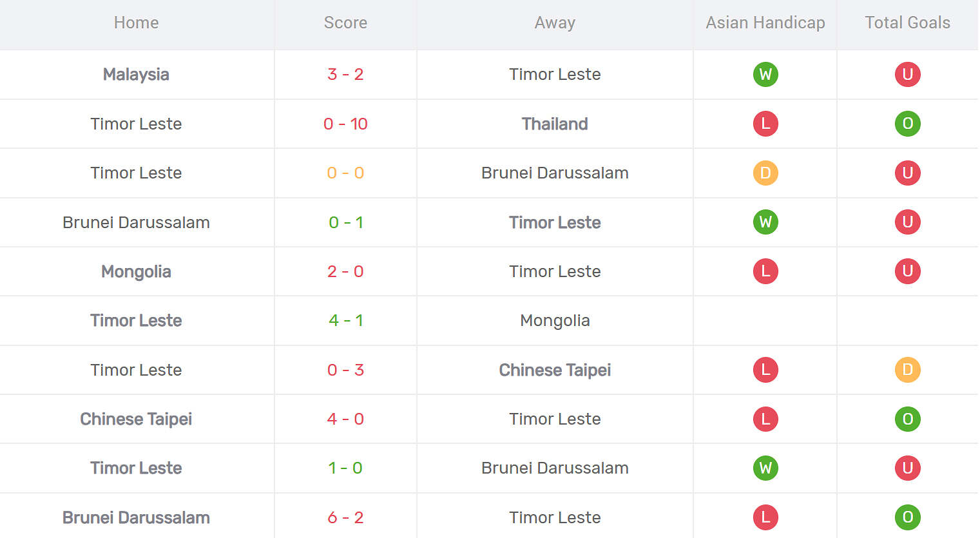The width and height of the screenshot is (980, 538).
Task: Click the 4 - 1 score link
Action: click(345, 320)
